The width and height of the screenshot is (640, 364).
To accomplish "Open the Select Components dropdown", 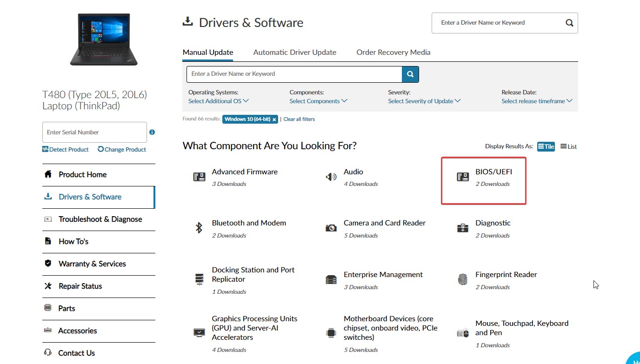I will tap(318, 101).
